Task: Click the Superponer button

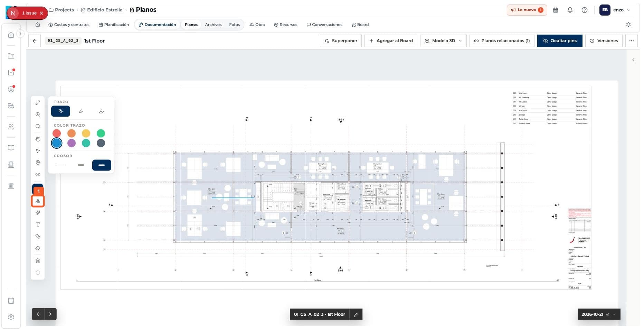Action: (341, 41)
